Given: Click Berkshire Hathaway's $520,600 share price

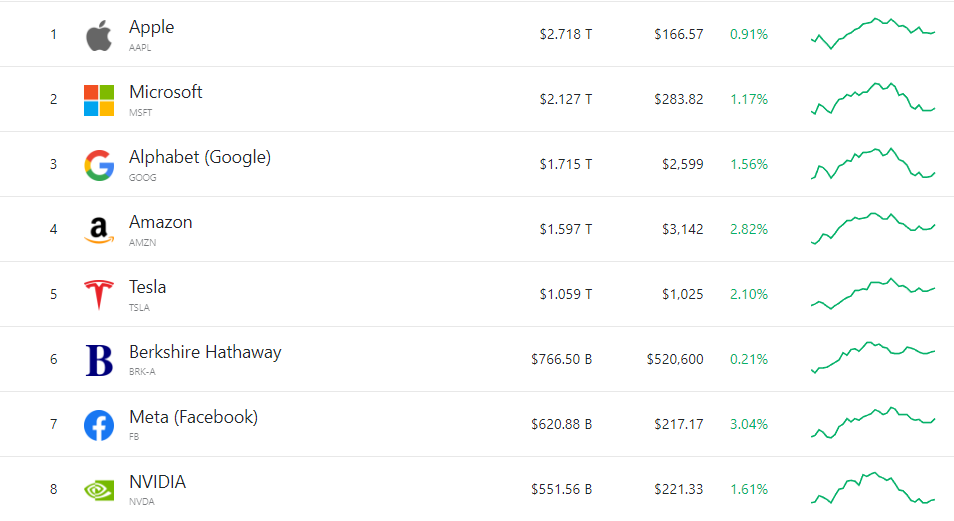Looking at the screenshot, I should 675,359.
